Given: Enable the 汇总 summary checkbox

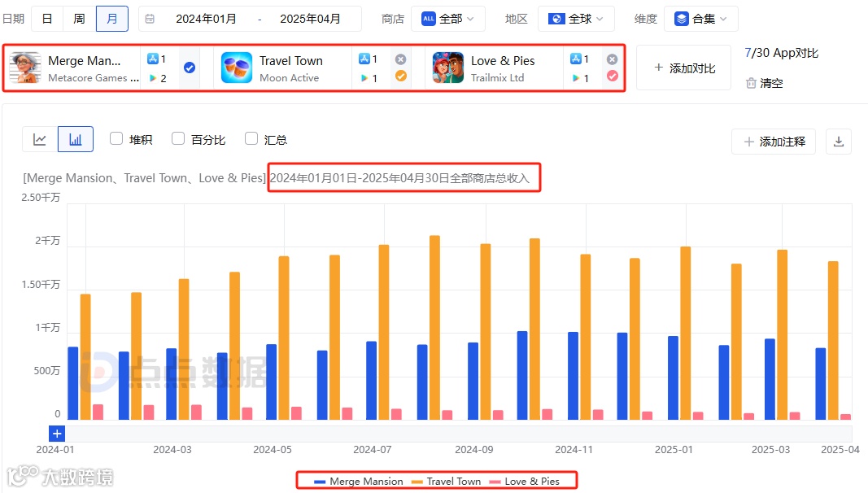Looking at the screenshot, I should [251, 138].
